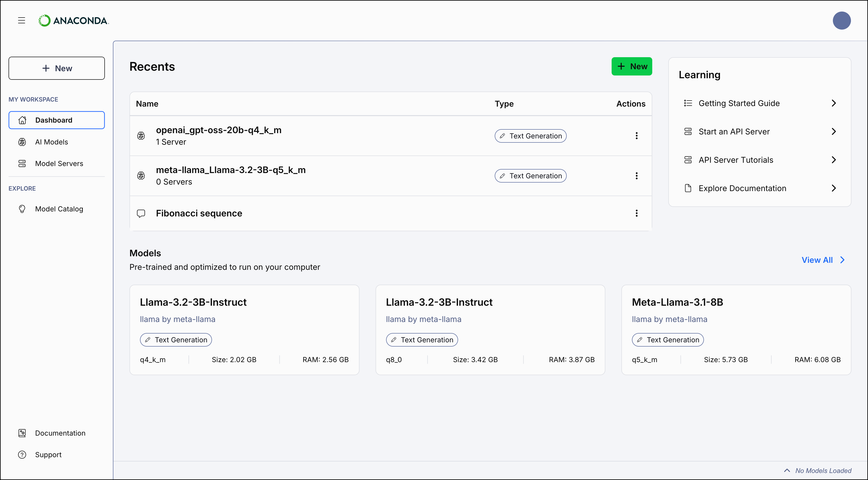
Task: Click the Explore Documentation page icon
Action: pos(688,188)
